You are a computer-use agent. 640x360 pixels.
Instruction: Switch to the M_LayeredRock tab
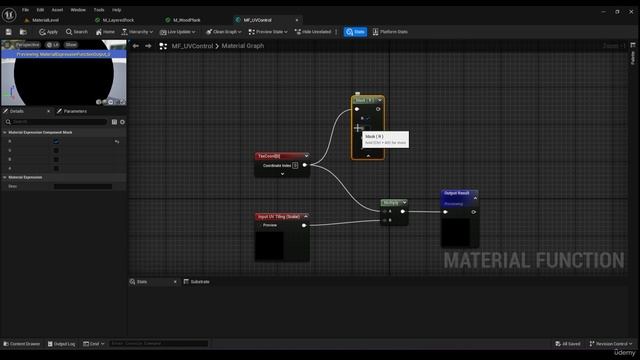[118, 20]
